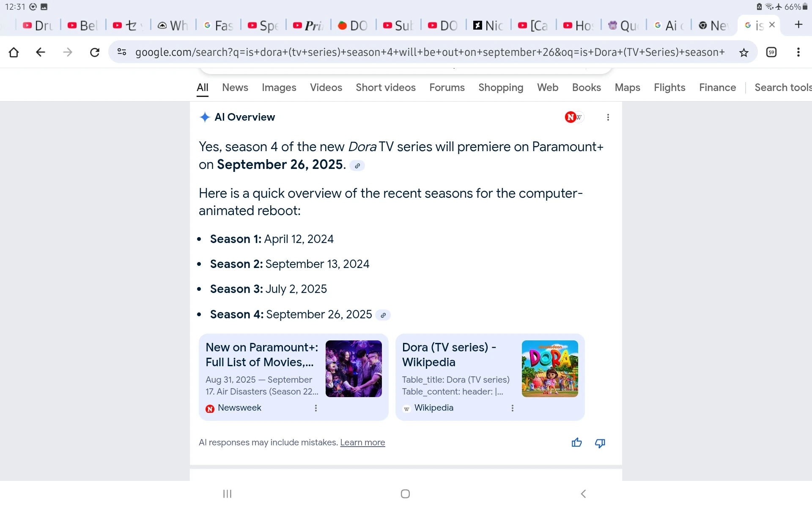Open the Wikipedia card's three-dot menu
The width and height of the screenshot is (812, 508).
(512, 408)
